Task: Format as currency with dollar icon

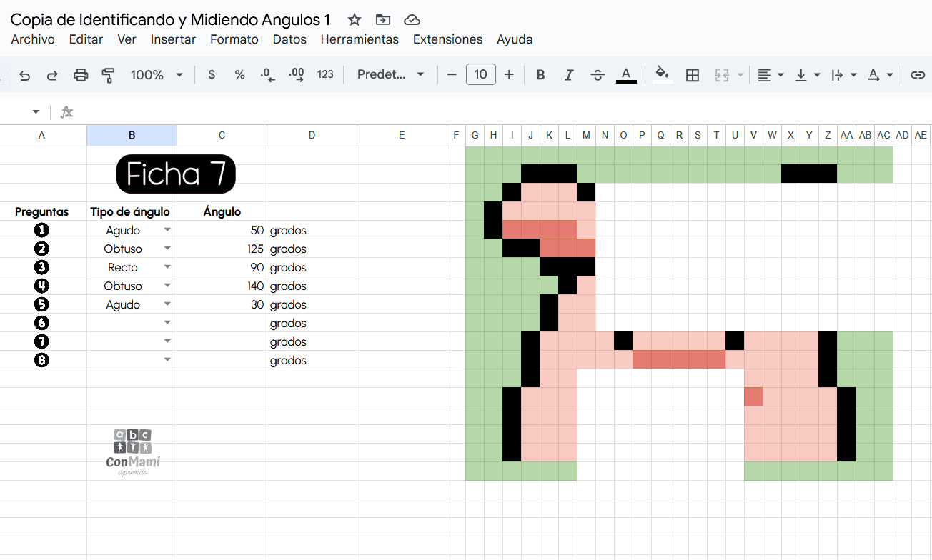Action: (x=212, y=75)
